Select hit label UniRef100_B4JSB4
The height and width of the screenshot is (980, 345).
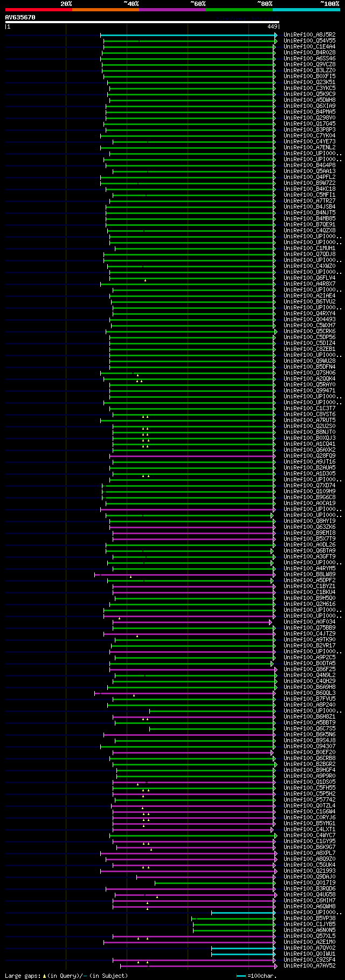pos(309,206)
